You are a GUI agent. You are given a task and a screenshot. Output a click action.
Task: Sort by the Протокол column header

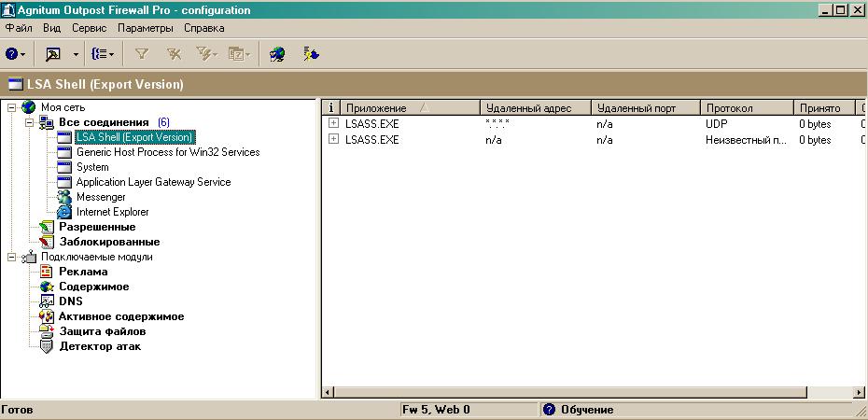tap(747, 108)
